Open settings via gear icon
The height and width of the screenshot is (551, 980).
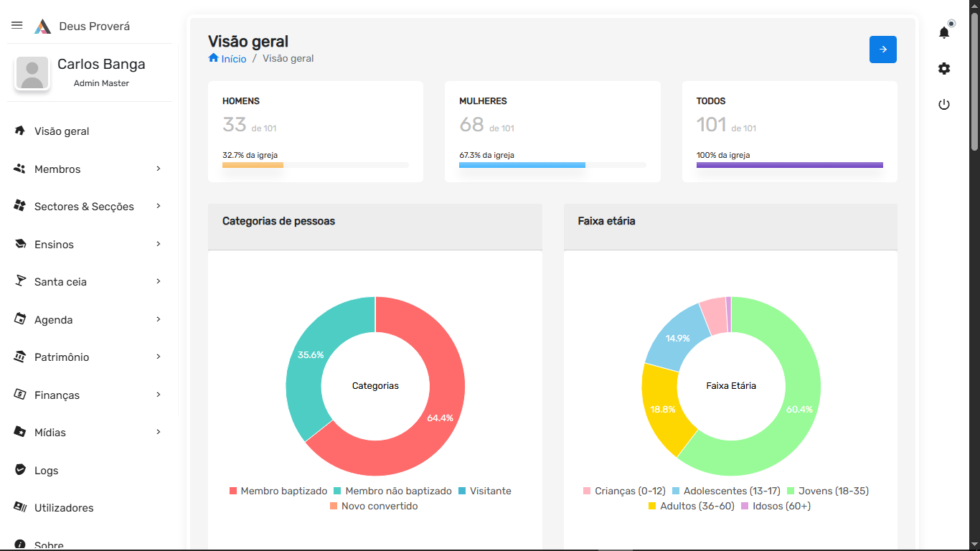tap(944, 69)
